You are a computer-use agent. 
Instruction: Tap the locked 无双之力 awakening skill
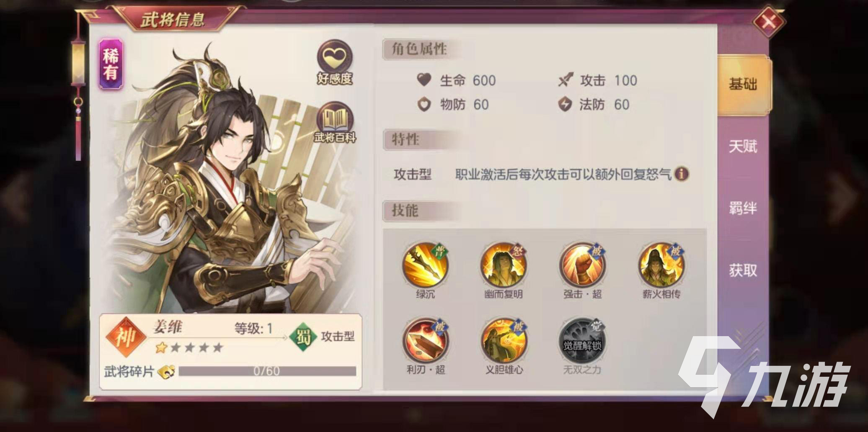pyautogui.click(x=582, y=341)
